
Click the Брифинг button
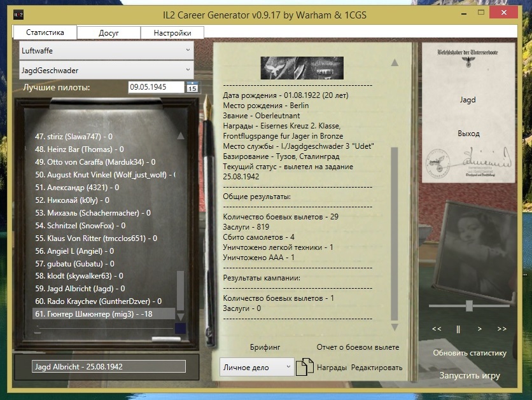265,347
